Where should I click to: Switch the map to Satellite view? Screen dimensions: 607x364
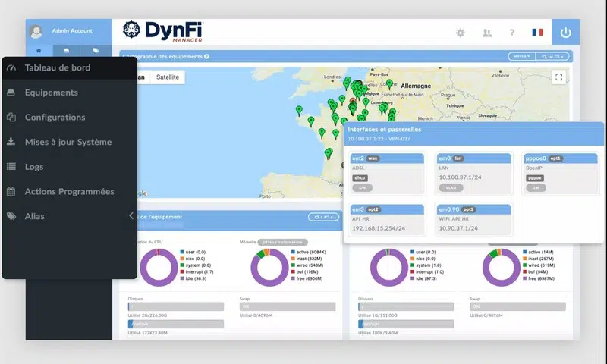(x=168, y=77)
